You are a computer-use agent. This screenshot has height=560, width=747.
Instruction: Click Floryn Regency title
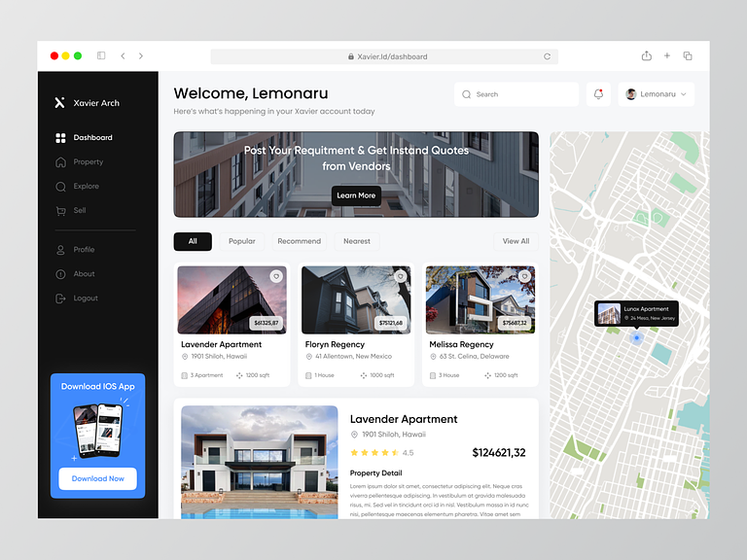pyautogui.click(x=335, y=344)
